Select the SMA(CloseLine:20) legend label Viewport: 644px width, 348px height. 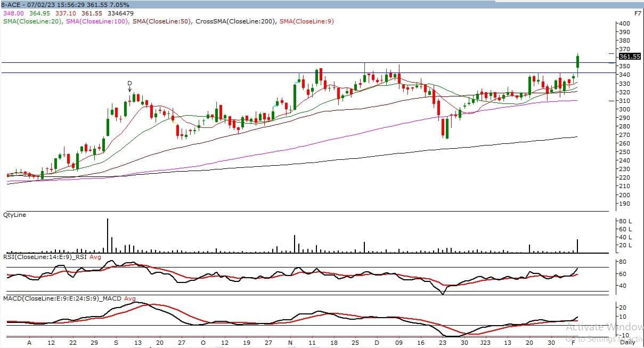click(x=32, y=21)
